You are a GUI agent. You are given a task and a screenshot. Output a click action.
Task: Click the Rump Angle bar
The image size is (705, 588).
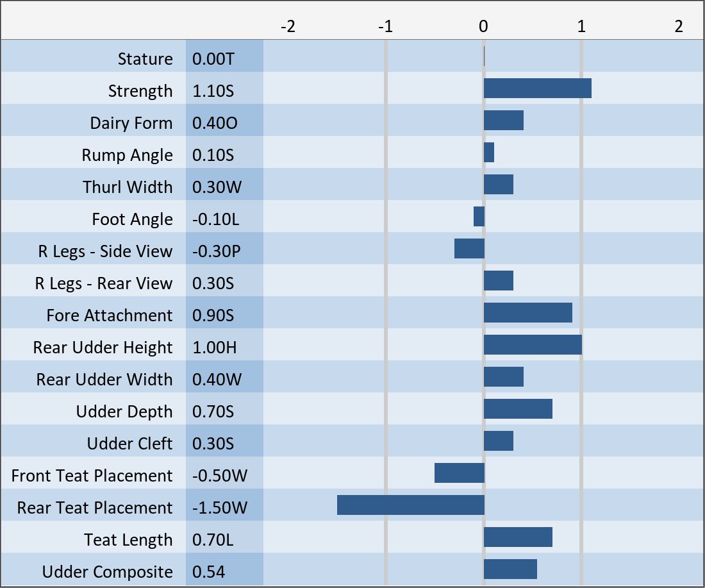pos(489,153)
